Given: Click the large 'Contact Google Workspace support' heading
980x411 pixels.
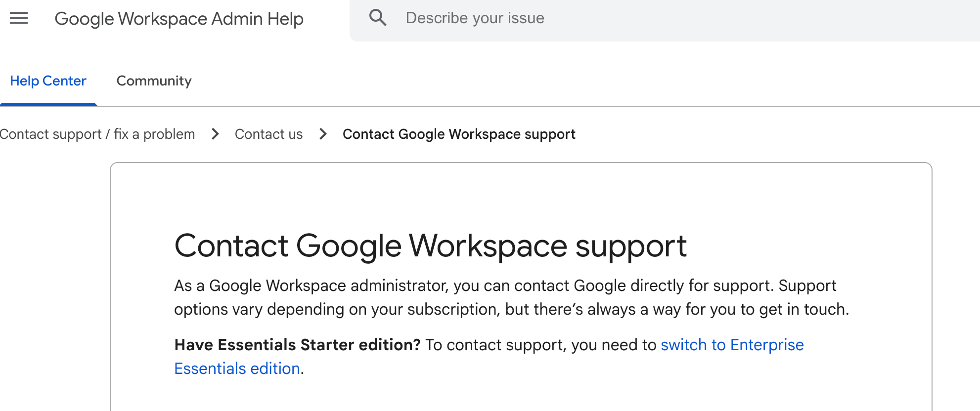Looking at the screenshot, I should coord(430,246).
